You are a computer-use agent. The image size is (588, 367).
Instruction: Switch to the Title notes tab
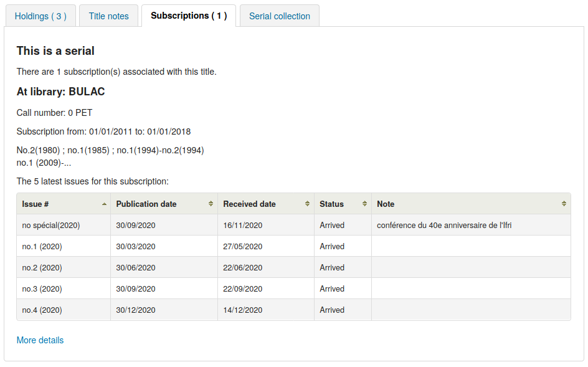[108, 16]
